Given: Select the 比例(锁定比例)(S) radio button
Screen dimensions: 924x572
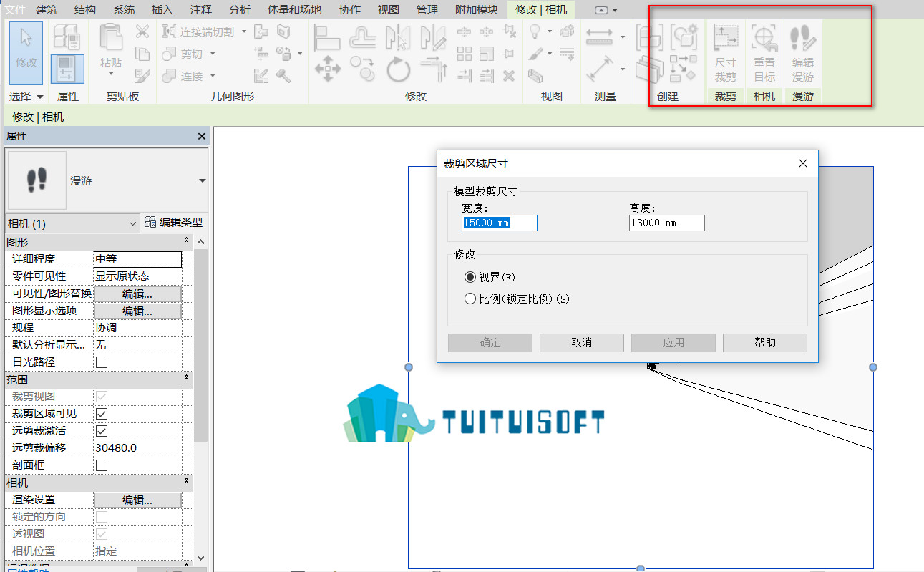Looking at the screenshot, I should pos(470,299).
